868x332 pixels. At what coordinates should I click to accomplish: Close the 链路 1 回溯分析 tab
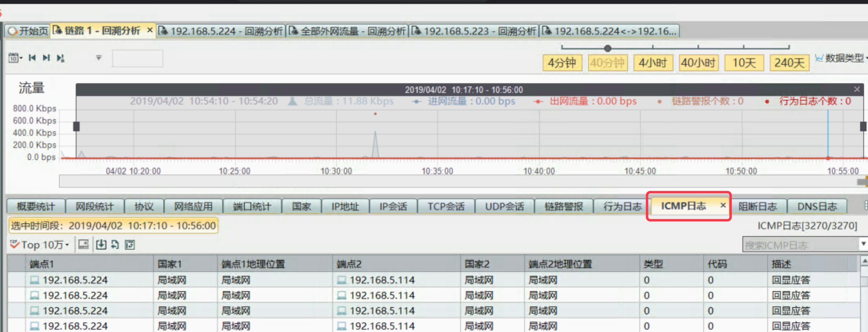150,30
